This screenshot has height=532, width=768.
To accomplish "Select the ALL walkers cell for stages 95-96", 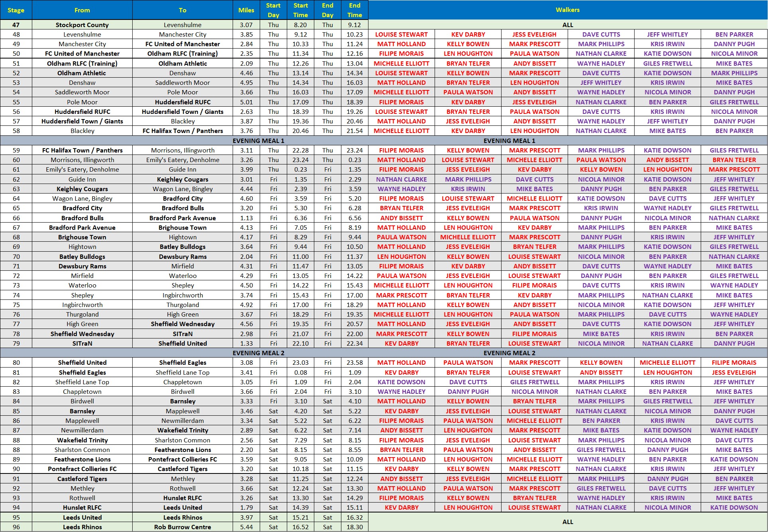I will coord(568,522).
